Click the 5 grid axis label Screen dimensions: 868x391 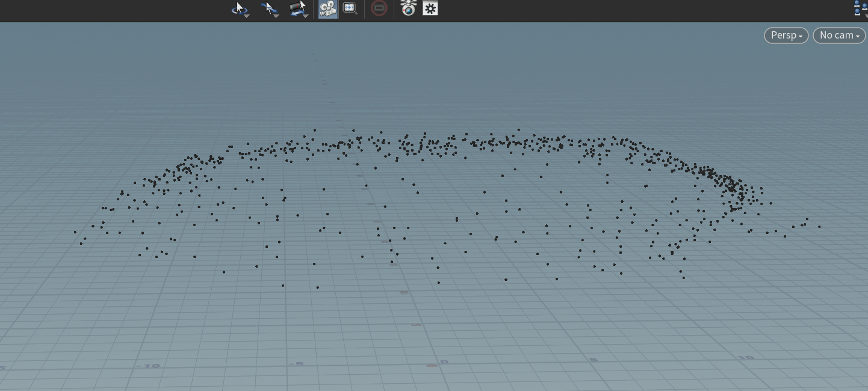point(593,360)
